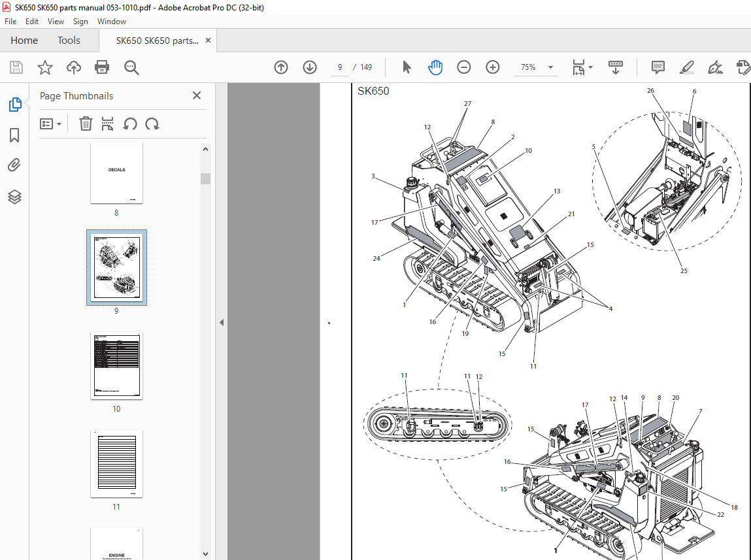Open the Page Thumbnails sidebar icon
The image size is (751, 560).
pyautogui.click(x=15, y=105)
